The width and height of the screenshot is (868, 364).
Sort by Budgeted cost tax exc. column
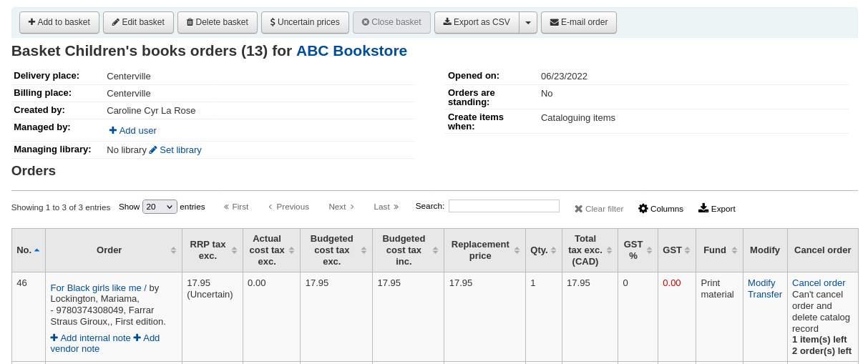pyautogui.click(x=336, y=250)
